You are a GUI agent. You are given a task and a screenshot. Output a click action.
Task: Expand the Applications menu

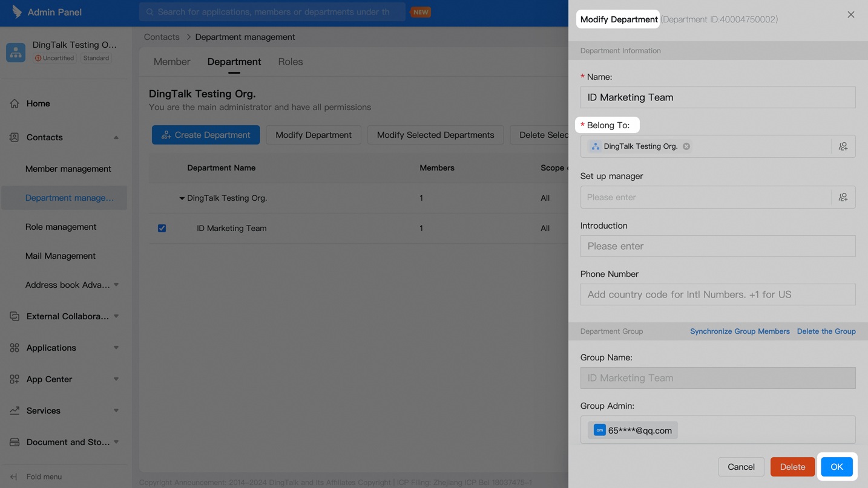[116, 348]
